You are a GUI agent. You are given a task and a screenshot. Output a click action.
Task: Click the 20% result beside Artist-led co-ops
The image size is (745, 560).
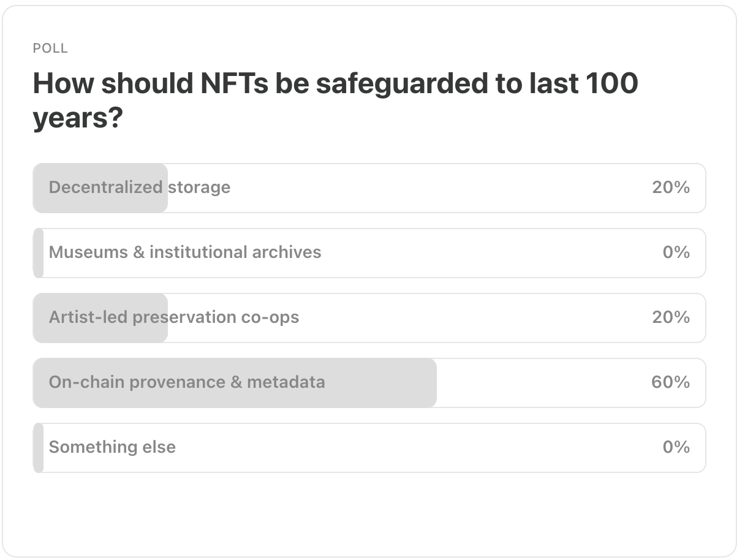tap(671, 317)
